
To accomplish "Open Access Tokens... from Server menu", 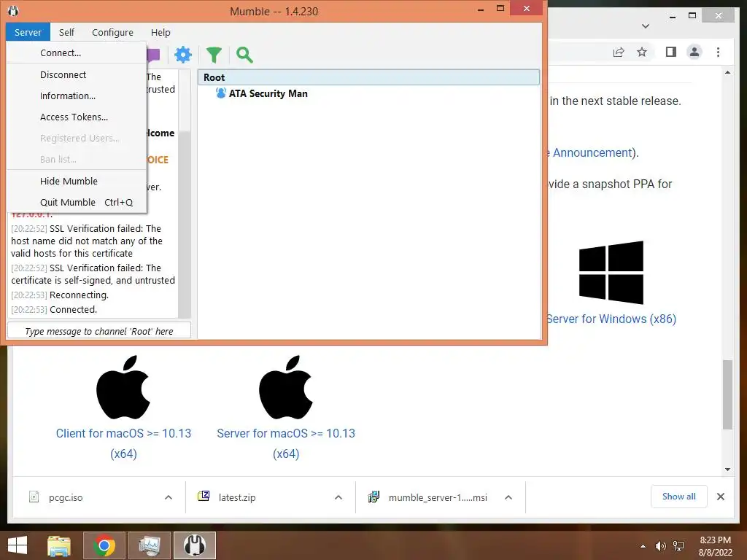I will 76,117.
